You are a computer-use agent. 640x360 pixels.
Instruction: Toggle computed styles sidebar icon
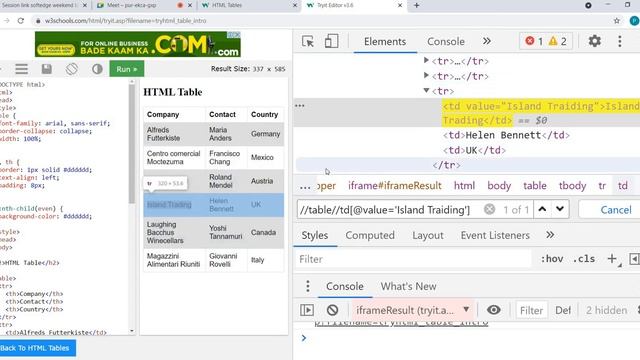coord(634,259)
